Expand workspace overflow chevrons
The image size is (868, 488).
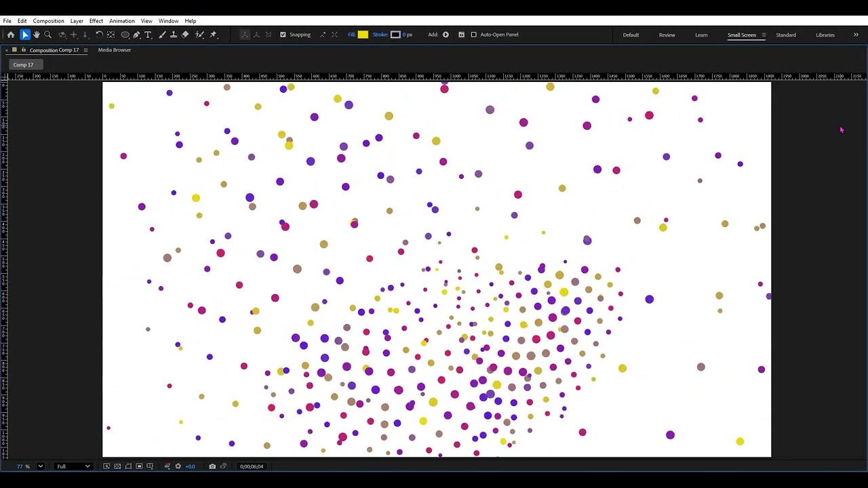(x=856, y=35)
